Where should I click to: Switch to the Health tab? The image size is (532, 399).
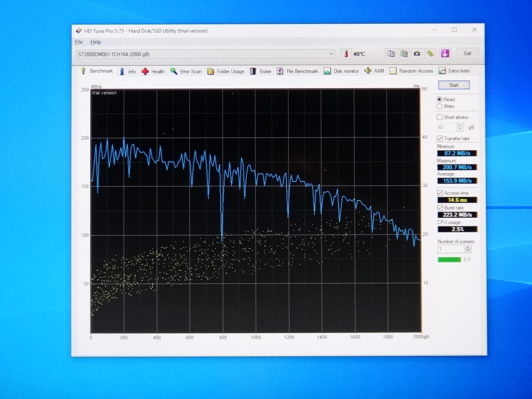(153, 71)
